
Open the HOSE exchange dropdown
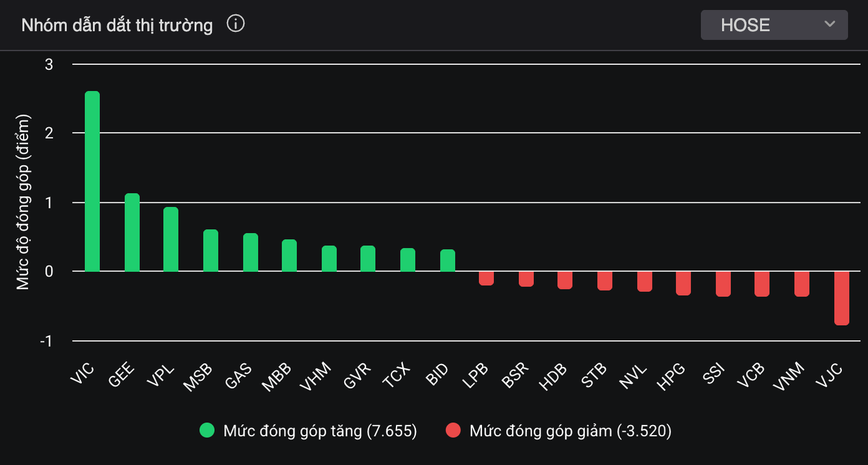coord(773,25)
